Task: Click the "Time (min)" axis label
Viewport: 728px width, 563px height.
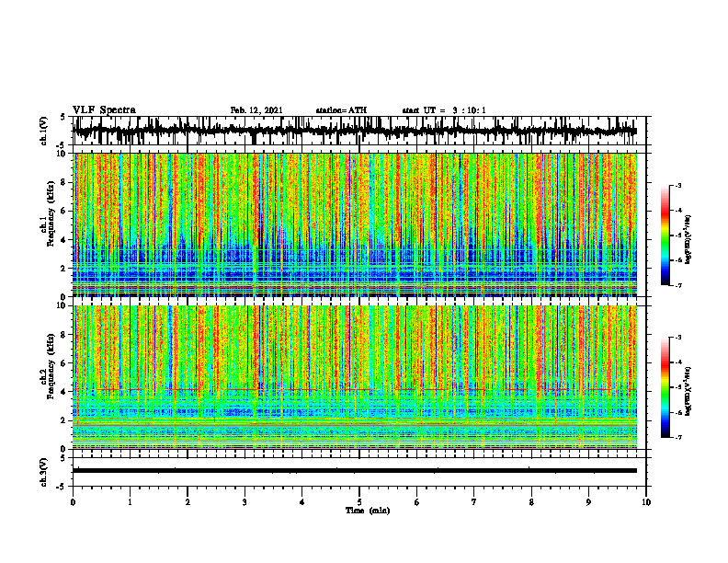Action: coord(368,511)
